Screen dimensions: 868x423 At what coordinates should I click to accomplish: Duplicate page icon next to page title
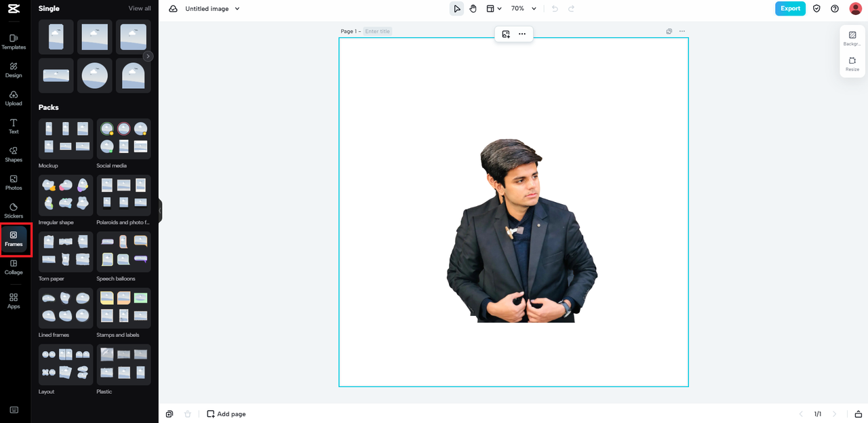(x=669, y=31)
